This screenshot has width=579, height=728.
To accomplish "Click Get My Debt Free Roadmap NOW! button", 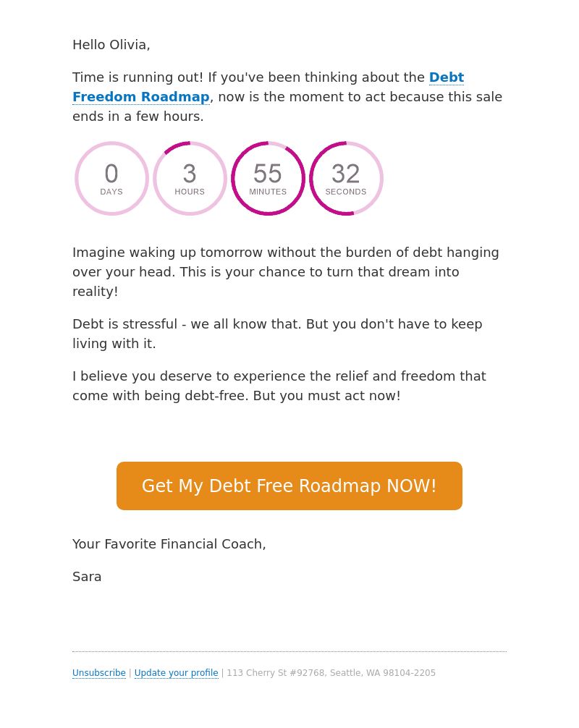I will (x=289, y=486).
